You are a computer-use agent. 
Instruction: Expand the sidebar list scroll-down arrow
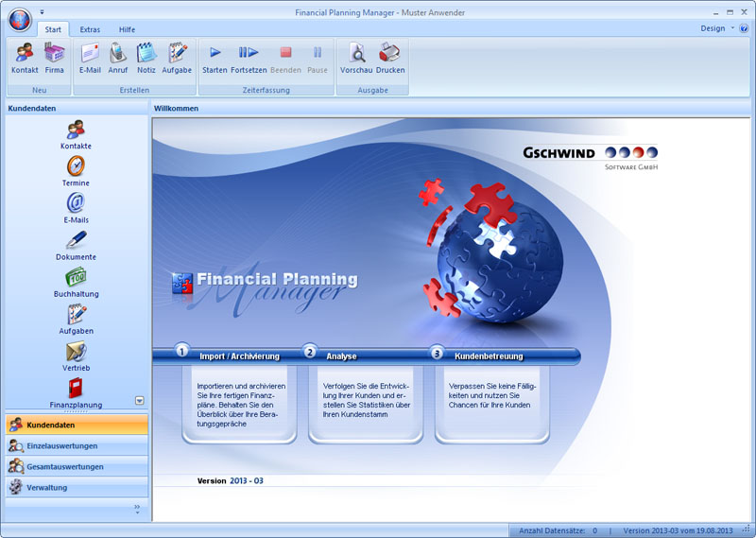pos(140,401)
